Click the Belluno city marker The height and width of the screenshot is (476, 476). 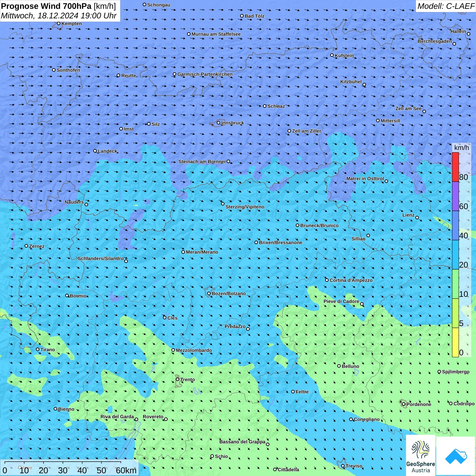(339, 366)
